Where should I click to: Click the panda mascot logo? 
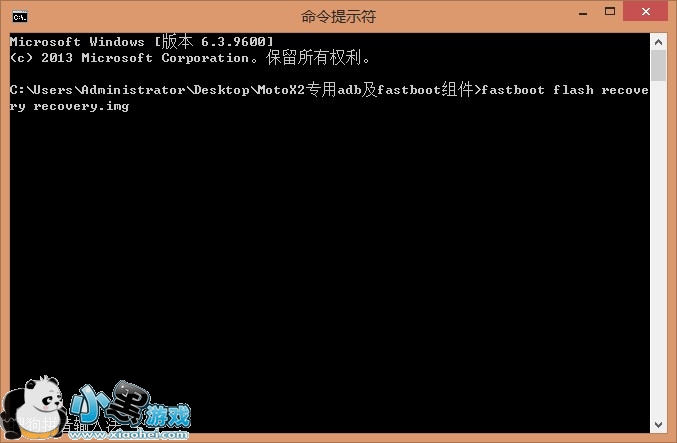click(34, 408)
